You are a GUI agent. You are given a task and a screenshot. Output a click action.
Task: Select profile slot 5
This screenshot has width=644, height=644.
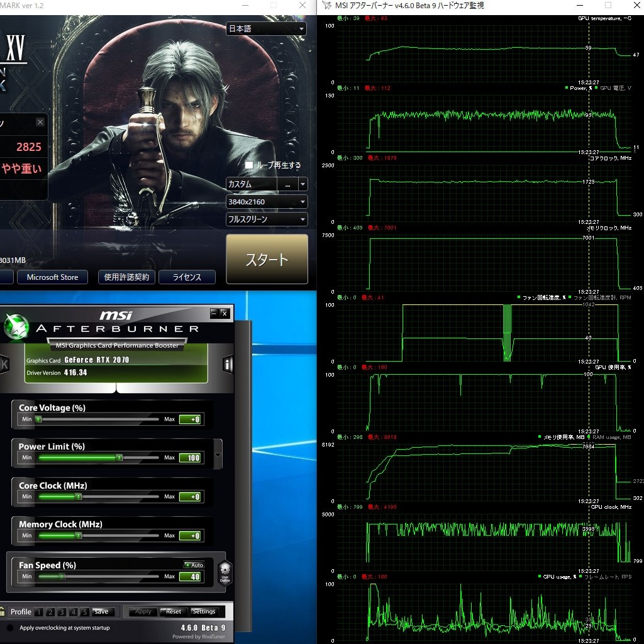[85, 612]
